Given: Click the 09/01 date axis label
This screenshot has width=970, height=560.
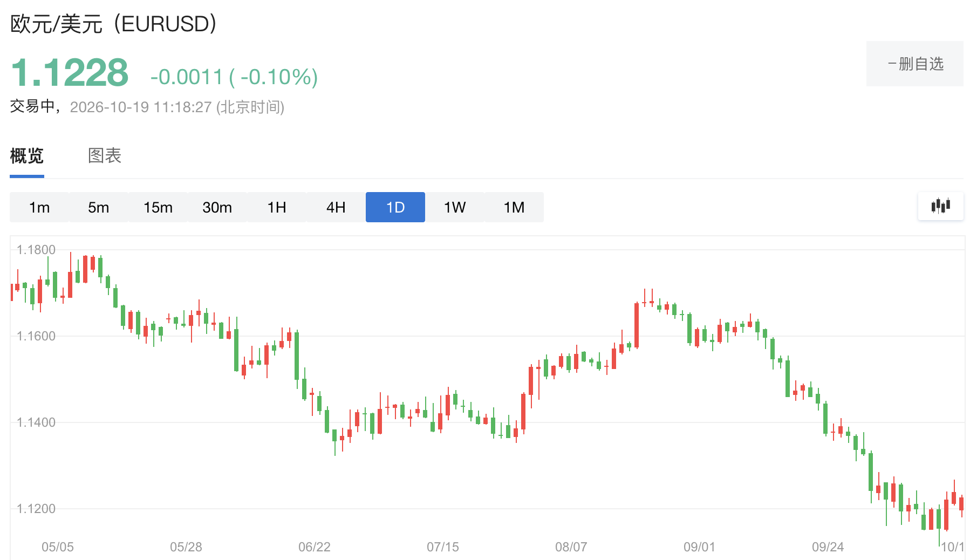Looking at the screenshot, I should click(700, 547).
